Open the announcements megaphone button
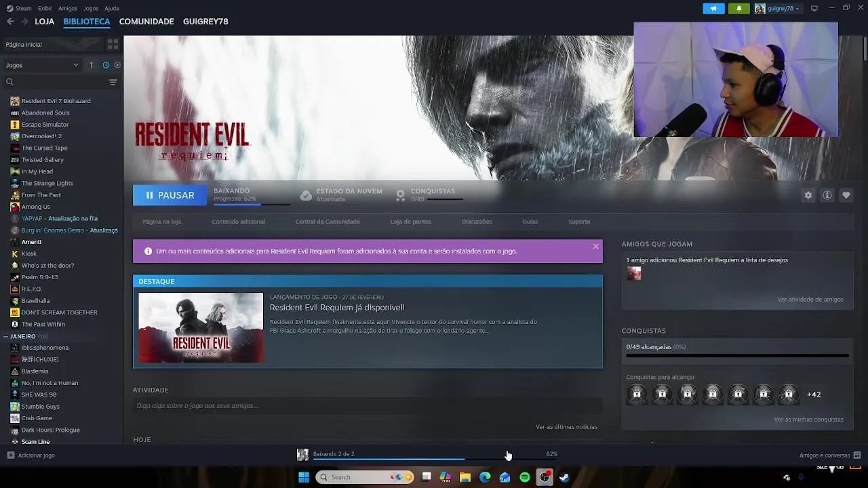 713,8
